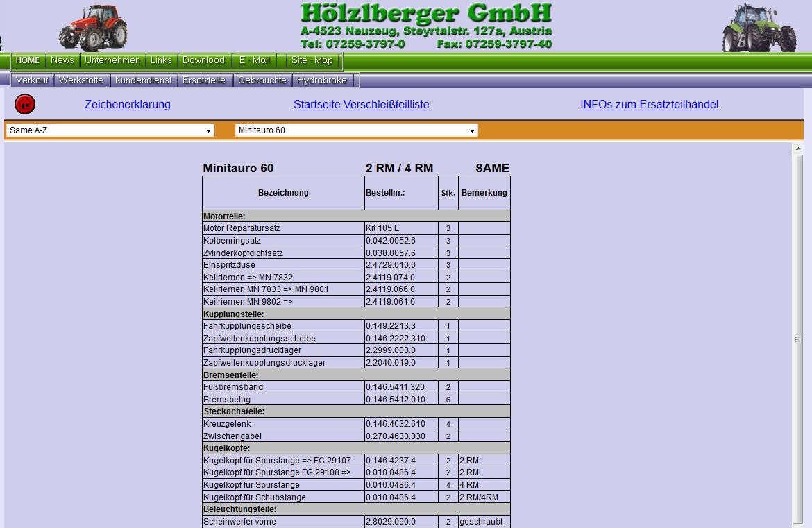
Task: Open the Unternehmen menu
Action: [112, 60]
